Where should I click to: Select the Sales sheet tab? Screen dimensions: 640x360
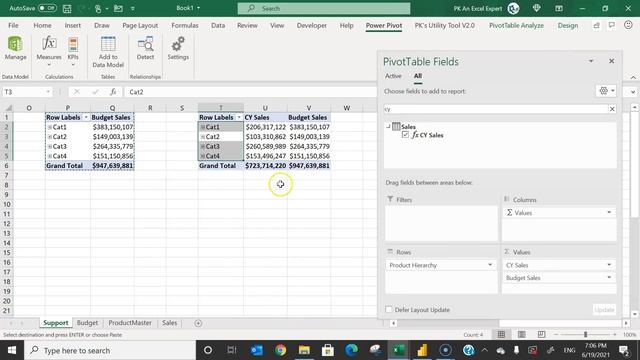coord(169,323)
